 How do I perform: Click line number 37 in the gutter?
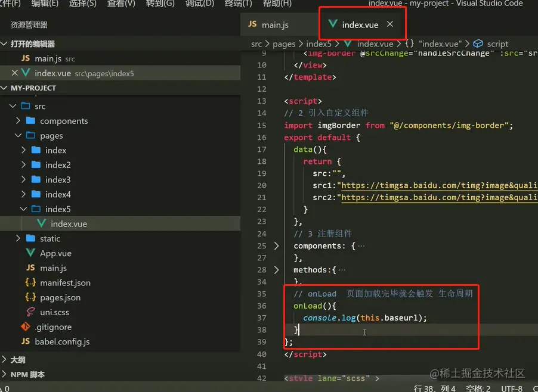point(261,318)
